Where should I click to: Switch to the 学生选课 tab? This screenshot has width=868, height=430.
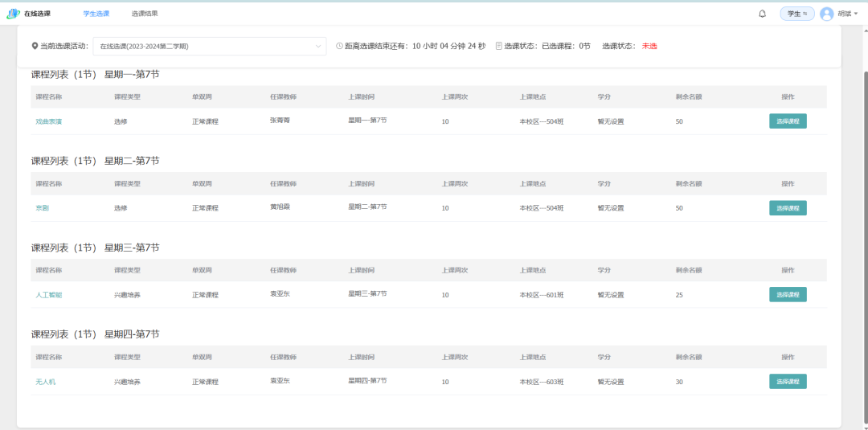coord(96,14)
